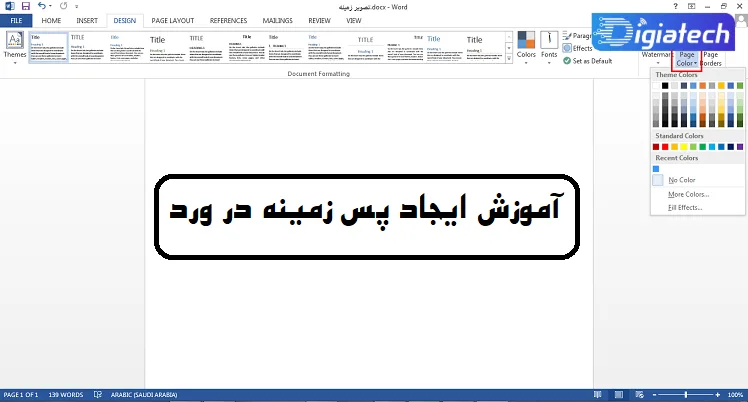Switch to Read Mode view in status bar
Image resolution: width=748 pixels, height=402 pixels.
(597, 395)
